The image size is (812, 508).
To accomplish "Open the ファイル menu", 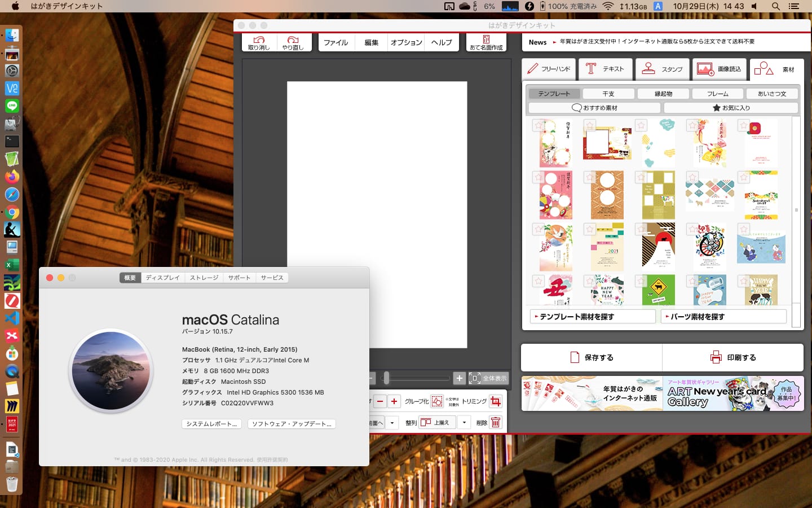I will pos(336,42).
